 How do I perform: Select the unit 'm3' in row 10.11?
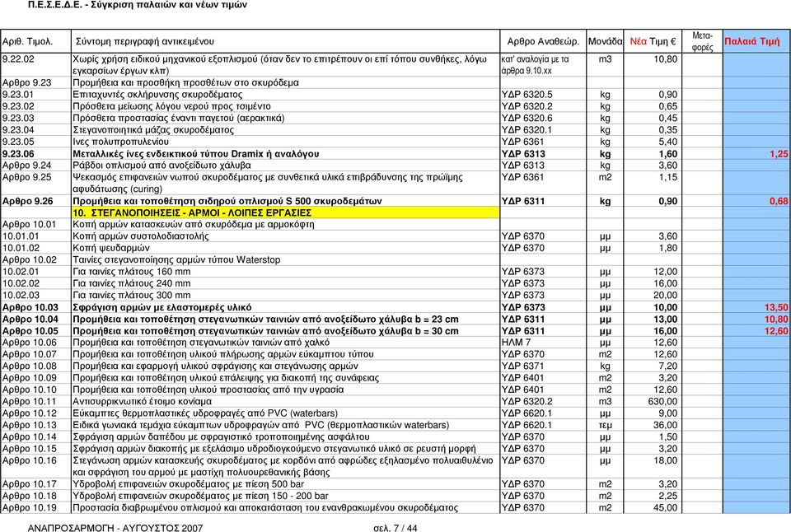[x=605, y=401]
